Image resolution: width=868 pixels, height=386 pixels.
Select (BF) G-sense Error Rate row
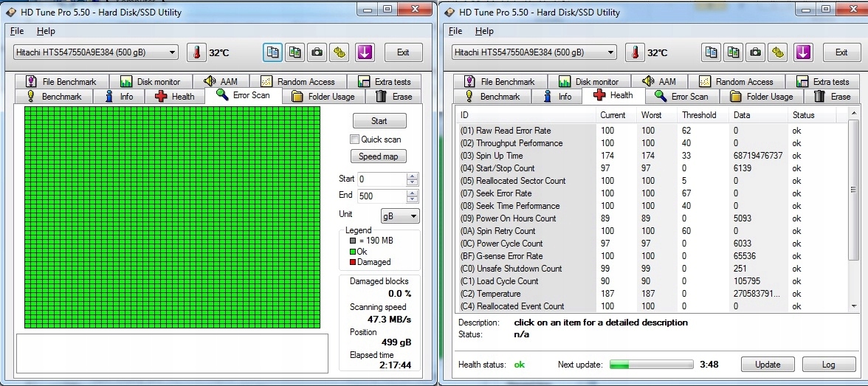point(652,256)
